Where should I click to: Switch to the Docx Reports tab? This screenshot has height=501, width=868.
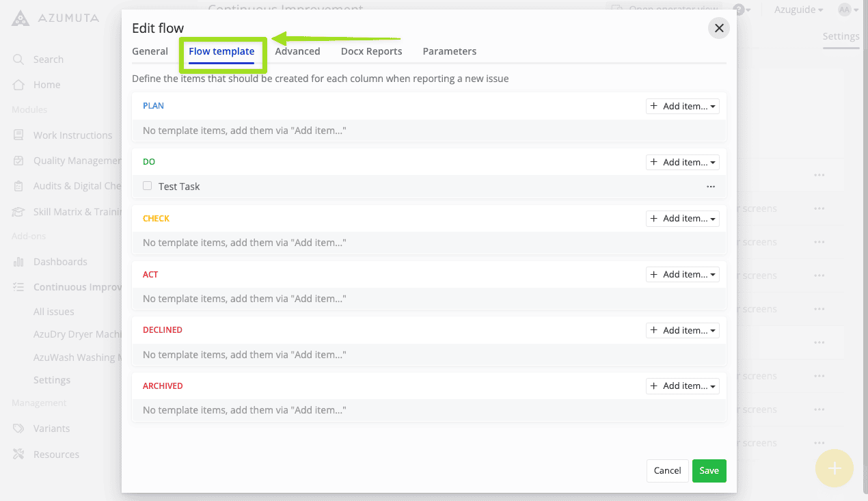coord(371,51)
